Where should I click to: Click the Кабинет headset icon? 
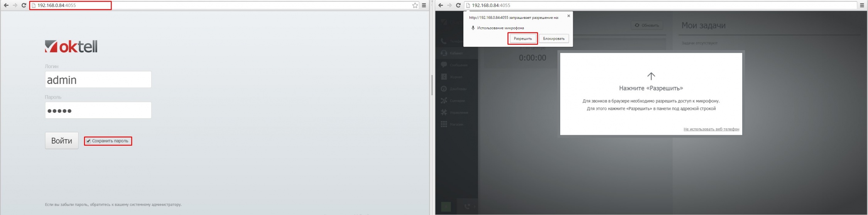[x=444, y=53]
